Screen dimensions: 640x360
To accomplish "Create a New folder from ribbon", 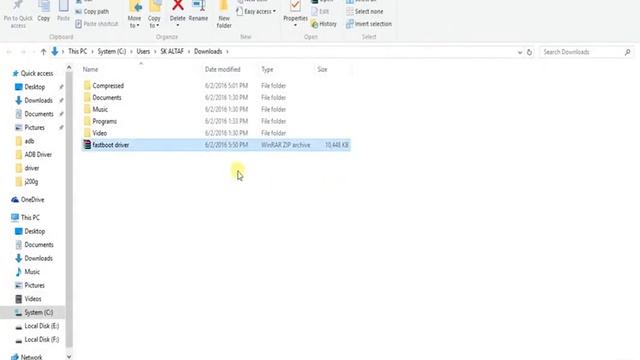I will (224, 15).
